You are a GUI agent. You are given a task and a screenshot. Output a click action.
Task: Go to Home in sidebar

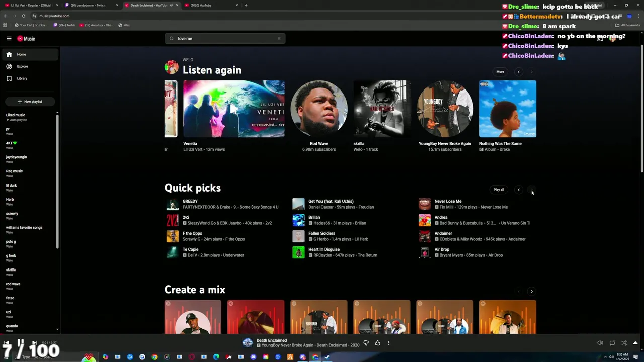(29, 54)
